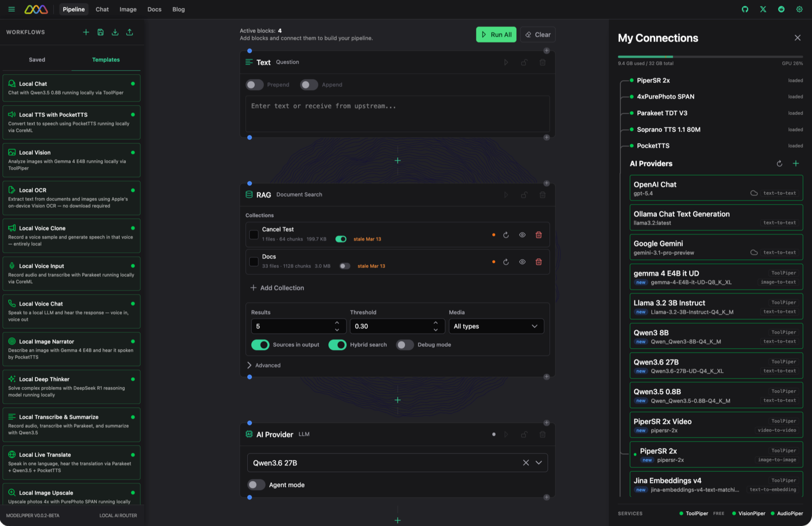Refresh the AI Providers list
The height and width of the screenshot is (526, 812).
click(780, 163)
